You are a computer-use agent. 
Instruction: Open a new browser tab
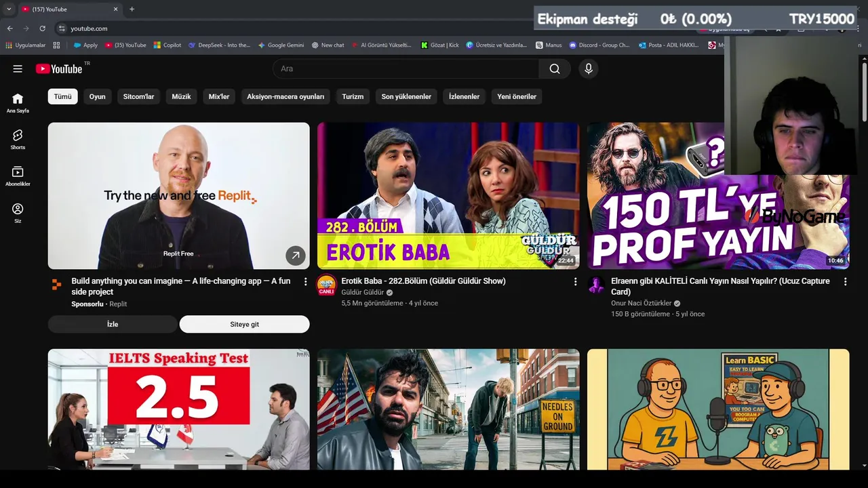(132, 9)
